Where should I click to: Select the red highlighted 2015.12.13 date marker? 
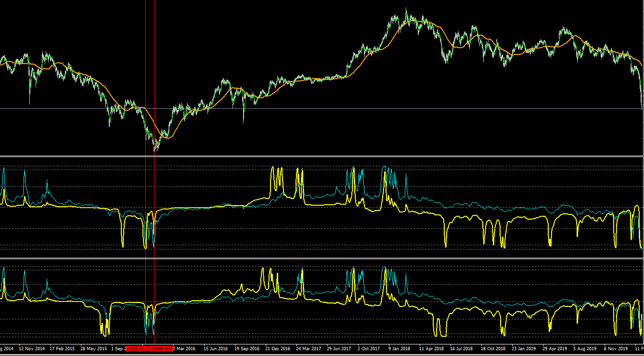point(149,348)
